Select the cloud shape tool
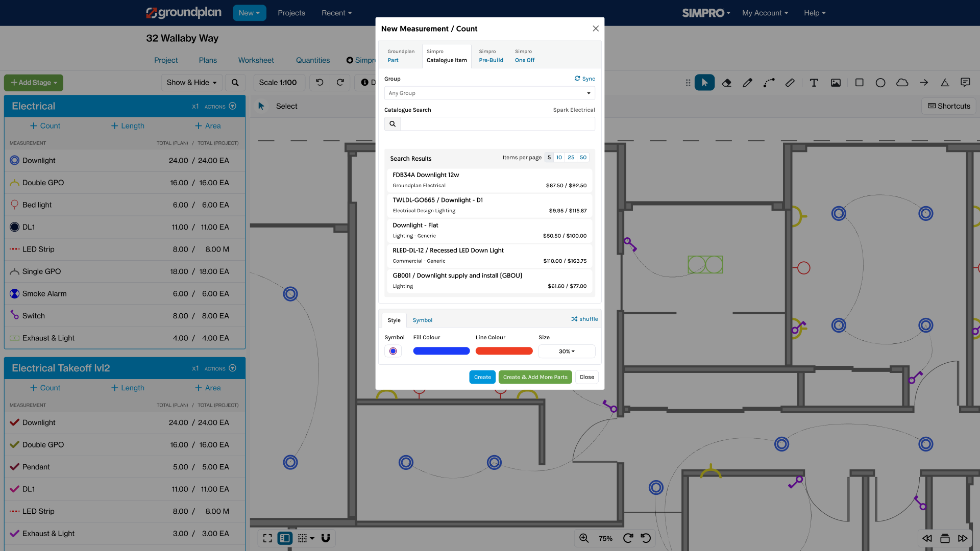 click(902, 83)
